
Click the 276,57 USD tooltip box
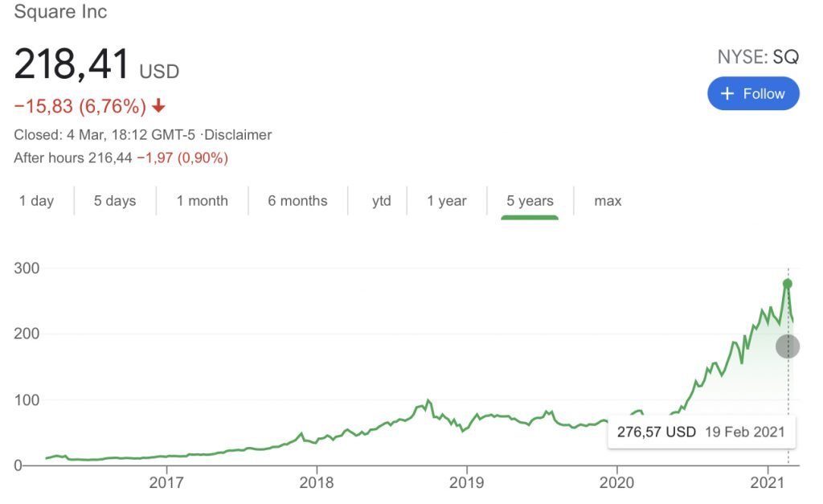[x=702, y=432]
